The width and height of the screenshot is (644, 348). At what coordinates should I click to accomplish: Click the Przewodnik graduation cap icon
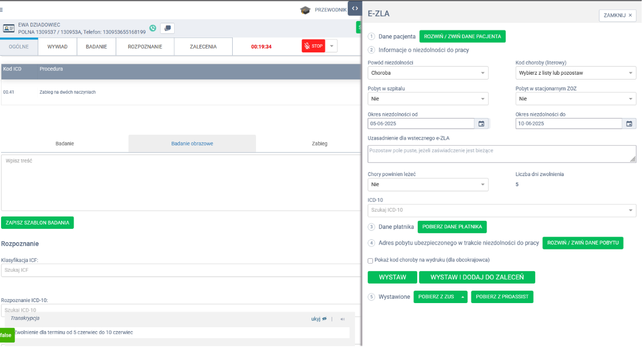306,10
